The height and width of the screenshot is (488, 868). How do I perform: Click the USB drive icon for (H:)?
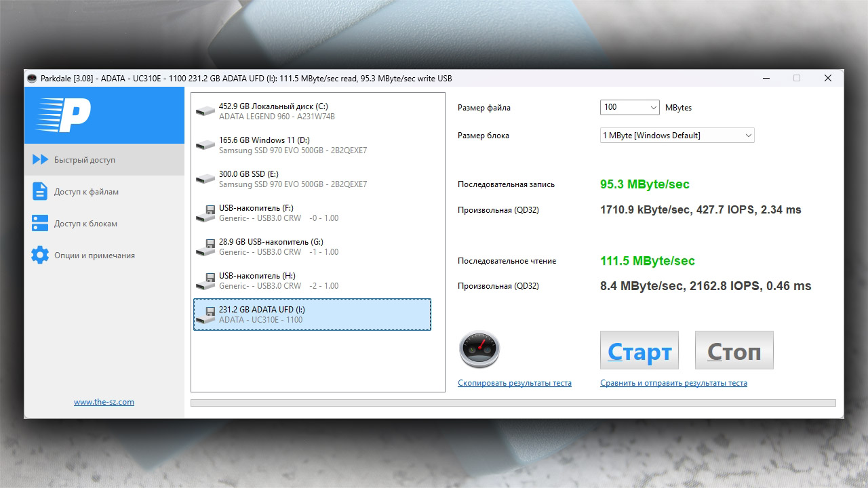(205, 281)
